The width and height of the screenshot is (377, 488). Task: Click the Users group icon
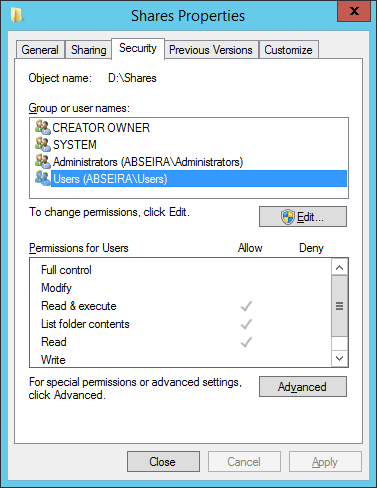pyautogui.click(x=43, y=178)
